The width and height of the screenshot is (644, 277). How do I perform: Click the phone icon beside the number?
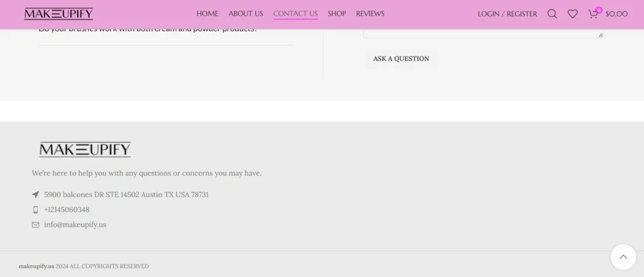(x=35, y=210)
